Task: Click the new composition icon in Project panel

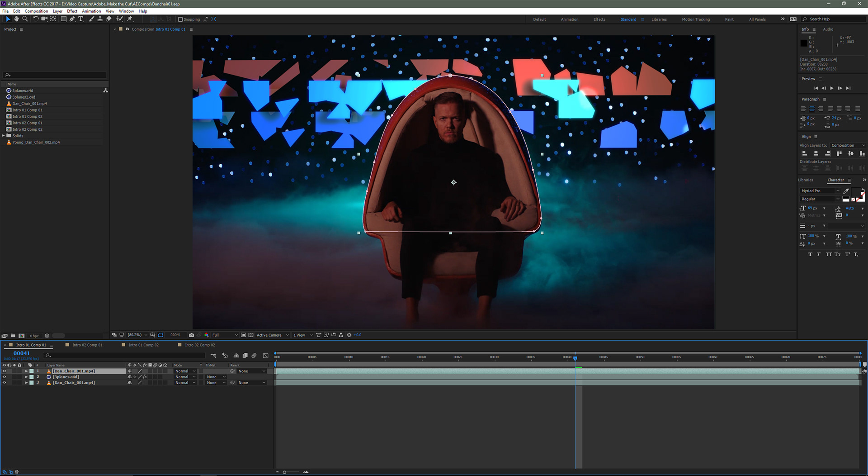Action: point(22,336)
